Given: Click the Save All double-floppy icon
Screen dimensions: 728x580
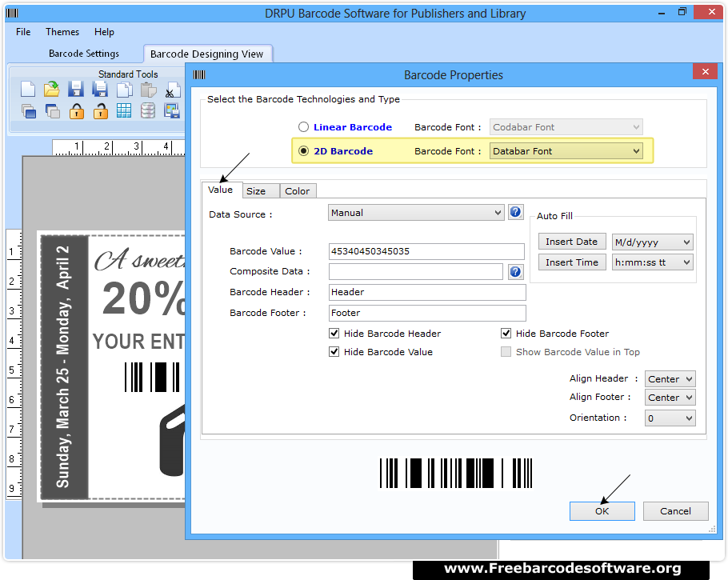Looking at the screenshot, I should [x=100, y=89].
